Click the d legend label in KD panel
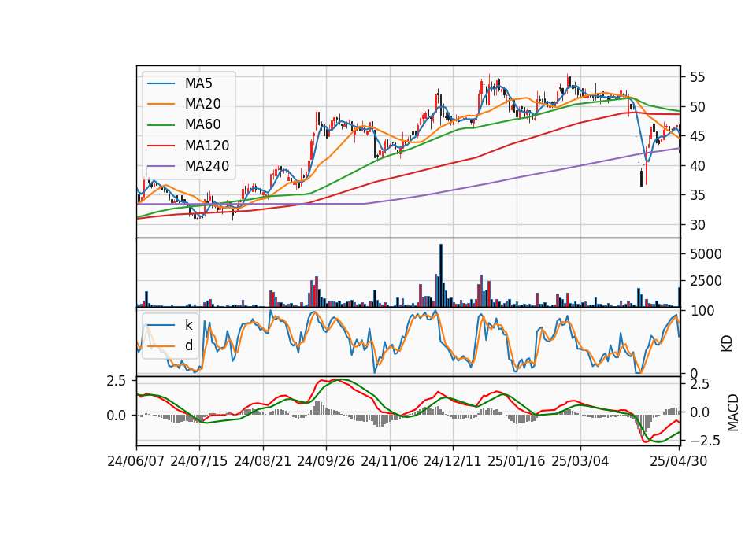Viewport: 756px width, 543px height. coord(189,345)
